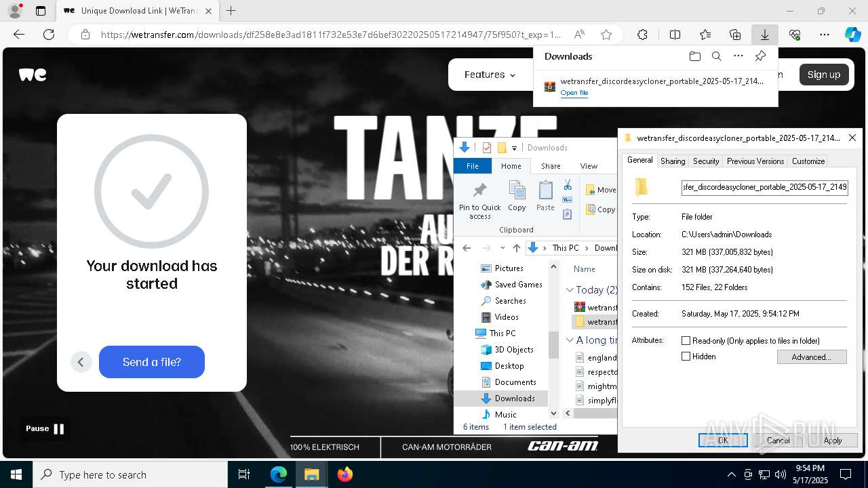Image resolution: width=868 pixels, height=488 pixels.
Task: Click Open file link in Downloads popup
Action: tap(574, 93)
